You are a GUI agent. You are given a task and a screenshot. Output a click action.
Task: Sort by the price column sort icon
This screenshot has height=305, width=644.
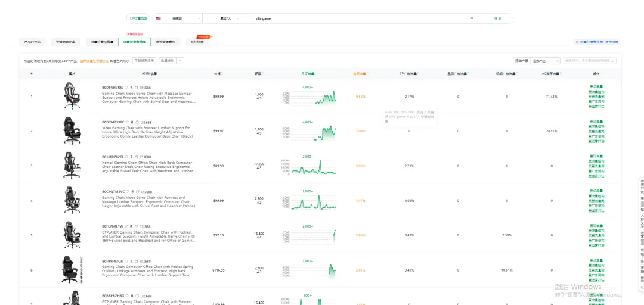point(222,74)
